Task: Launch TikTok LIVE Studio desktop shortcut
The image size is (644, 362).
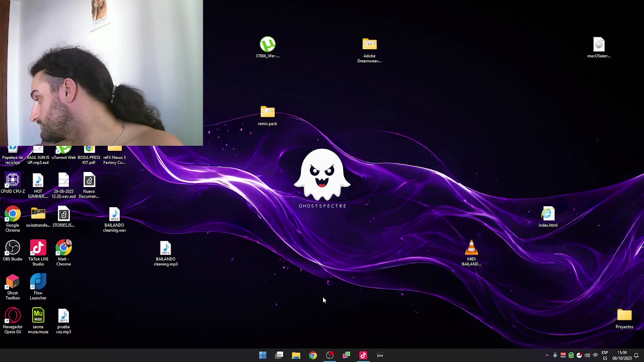Action: coord(38,253)
